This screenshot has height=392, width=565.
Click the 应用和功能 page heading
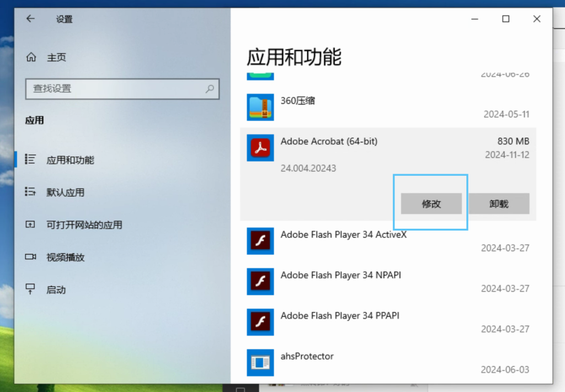[x=294, y=57]
